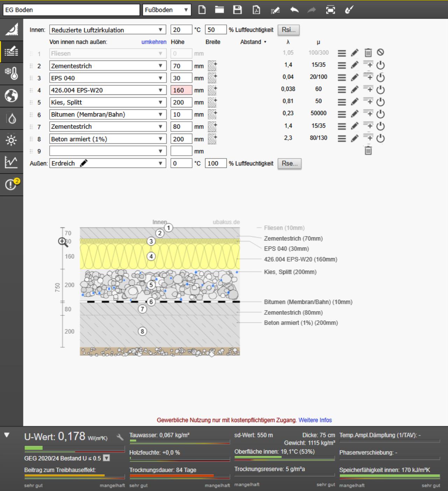Delete the Fliesen layer with trash icon
The width and height of the screenshot is (448, 491).
[368, 53]
